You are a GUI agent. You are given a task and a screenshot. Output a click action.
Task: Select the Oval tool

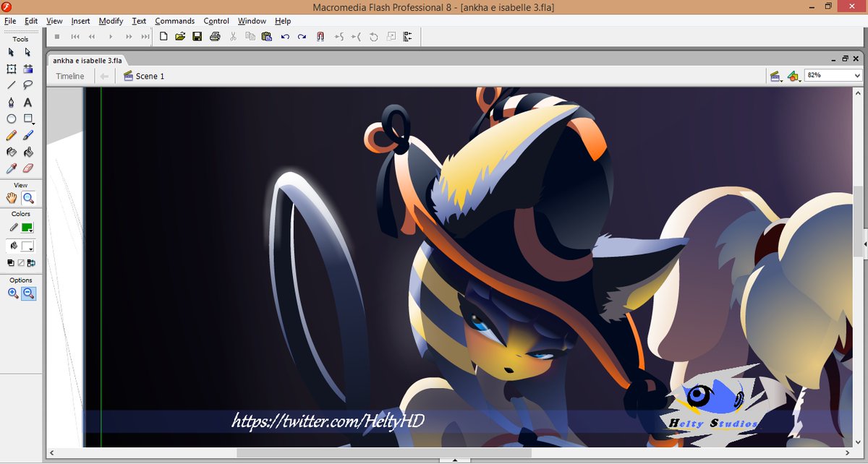(12, 119)
